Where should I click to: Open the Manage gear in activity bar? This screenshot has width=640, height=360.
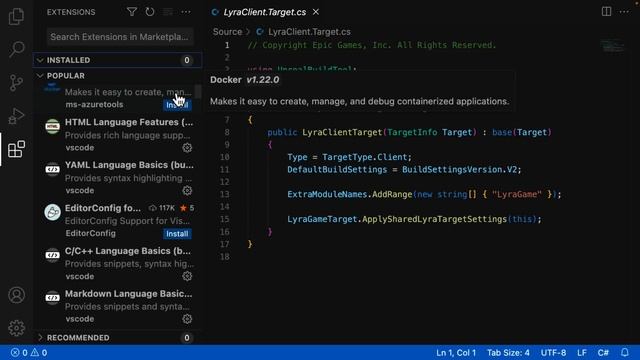coord(16,328)
